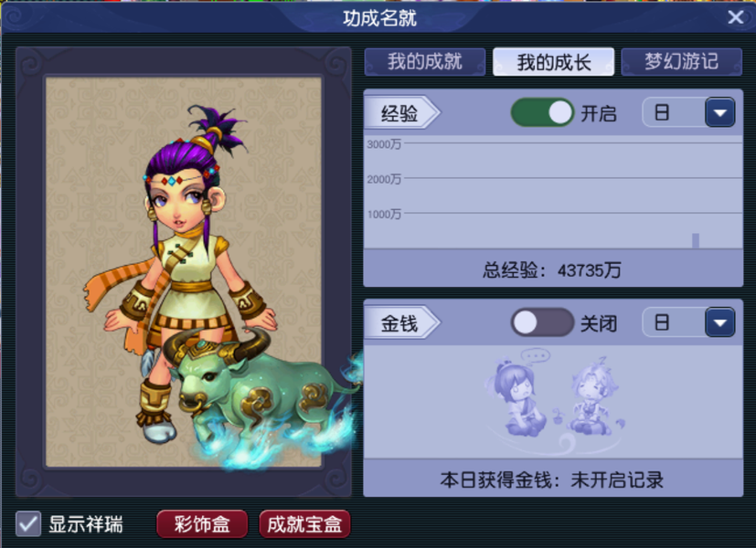This screenshot has width=756, height=548.
Task: Close the 功成名就 window
Action: click(x=736, y=17)
